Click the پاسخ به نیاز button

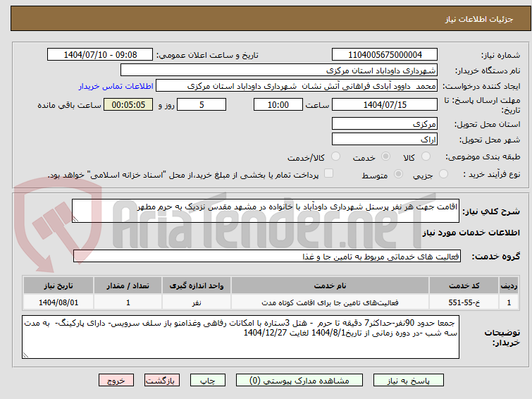tap(409, 381)
